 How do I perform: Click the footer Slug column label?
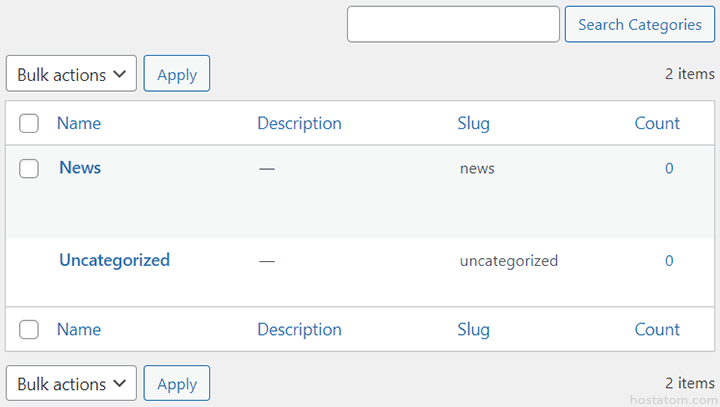(473, 329)
